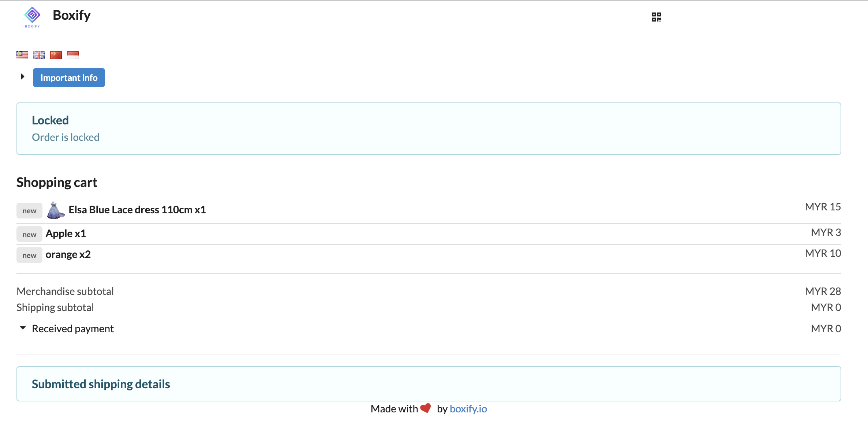Open the boxify.io footer link
The image size is (868, 423).
(468, 409)
